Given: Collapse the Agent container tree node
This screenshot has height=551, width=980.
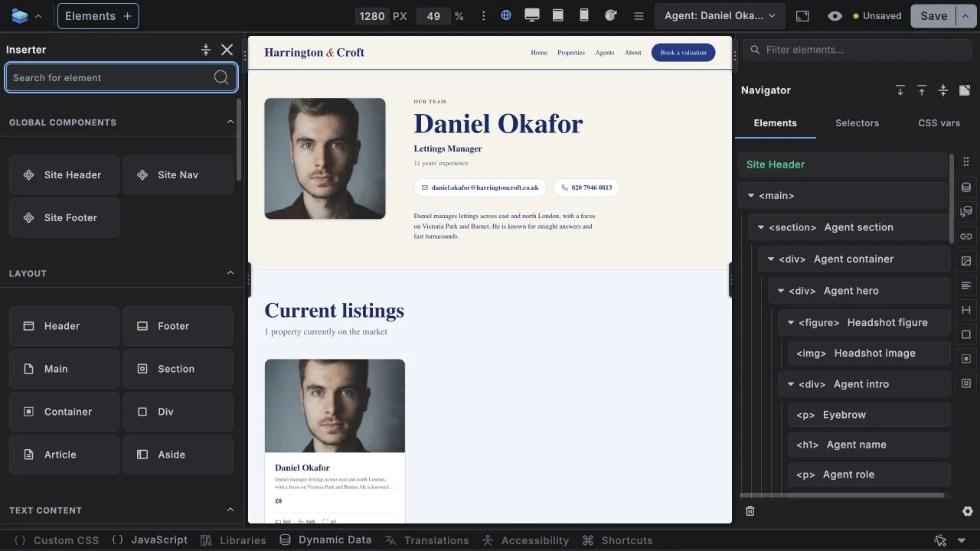Looking at the screenshot, I should [x=771, y=259].
